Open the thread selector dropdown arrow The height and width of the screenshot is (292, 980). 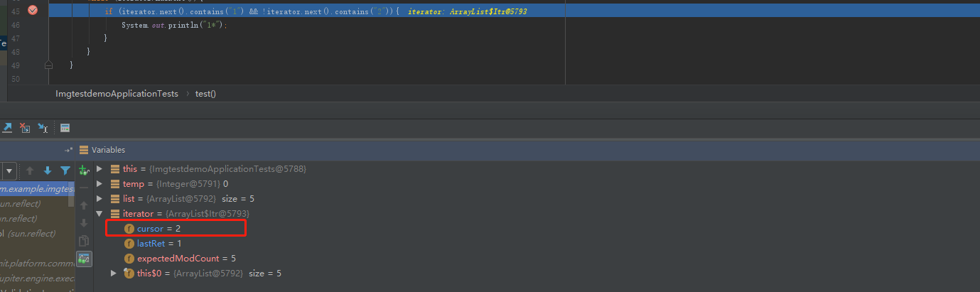pyautogui.click(x=9, y=171)
